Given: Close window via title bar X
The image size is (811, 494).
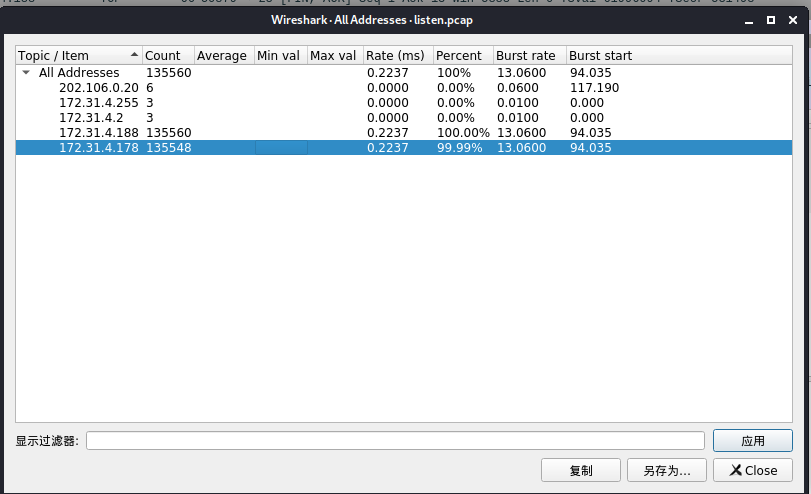Looking at the screenshot, I should 793,20.
